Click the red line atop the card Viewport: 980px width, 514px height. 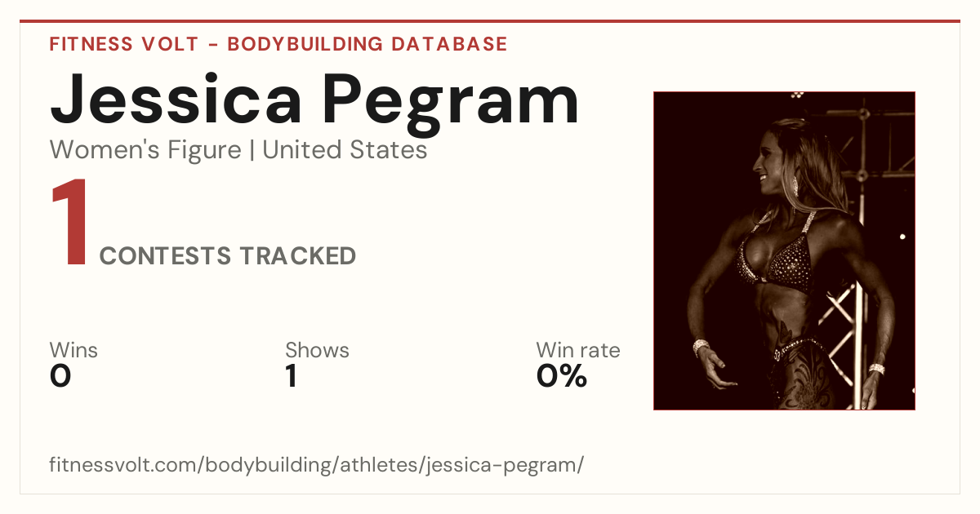pyautogui.click(x=490, y=21)
